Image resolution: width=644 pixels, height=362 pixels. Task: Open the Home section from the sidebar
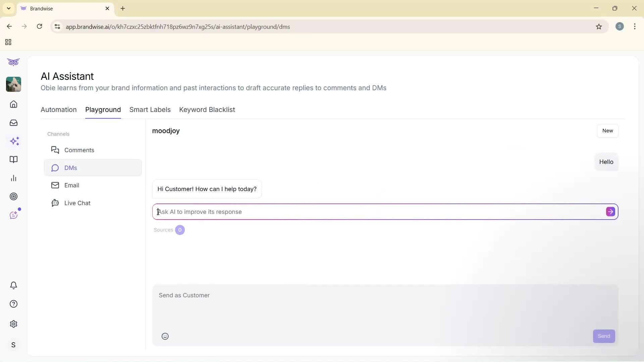tap(13, 104)
